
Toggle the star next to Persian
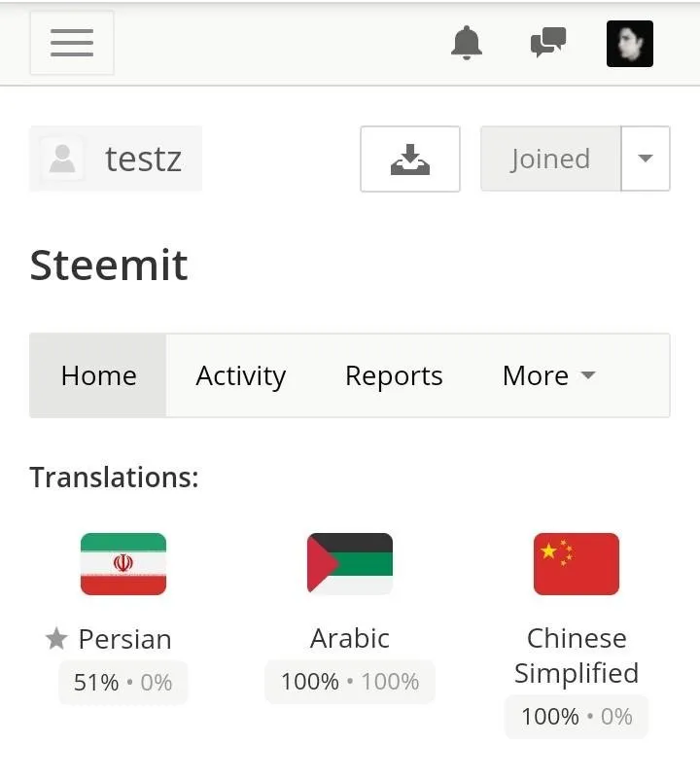56,639
